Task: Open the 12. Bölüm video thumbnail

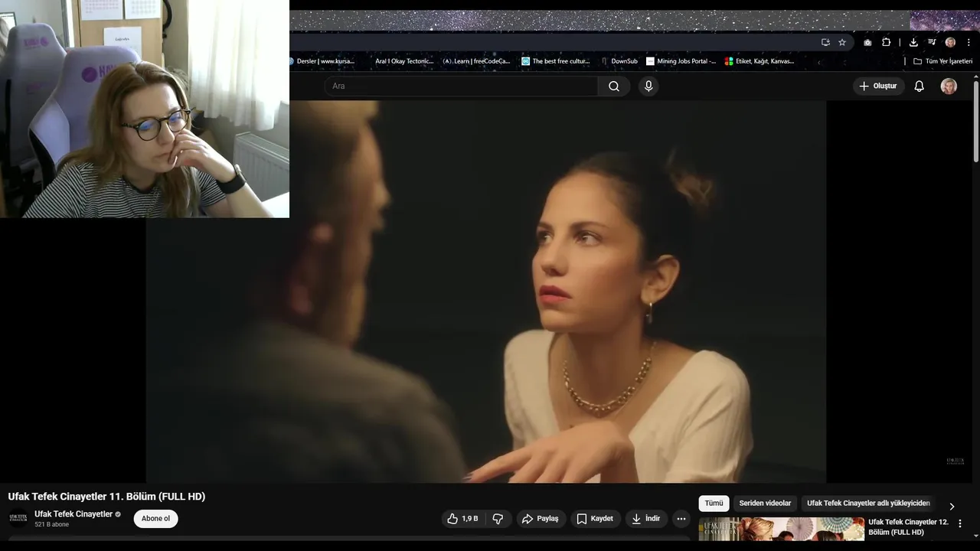Action: point(781,530)
